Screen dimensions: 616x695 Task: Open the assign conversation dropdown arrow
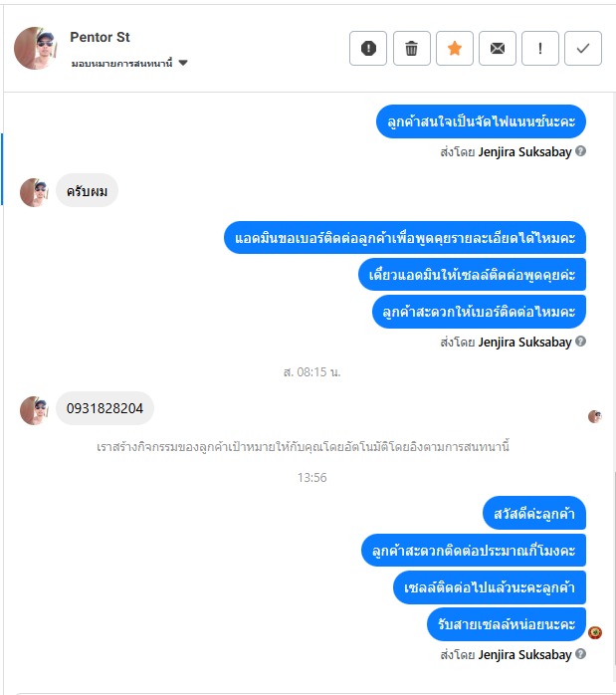(x=183, y=63)
